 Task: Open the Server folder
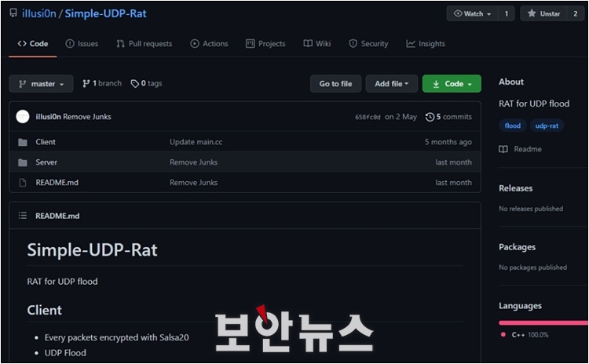pos(46,162)
